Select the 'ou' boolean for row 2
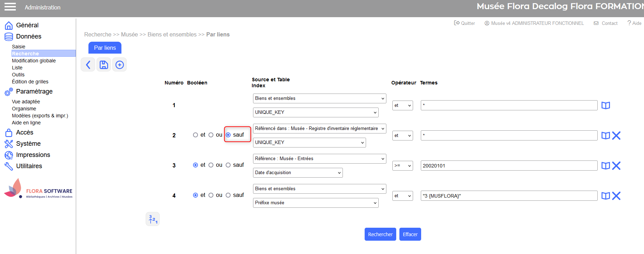The height and width of the screenshot is (254, 644). (x=211, y=135)
